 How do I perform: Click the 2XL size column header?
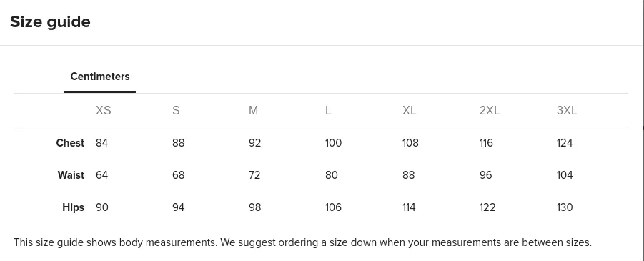[x=490, y=111]
